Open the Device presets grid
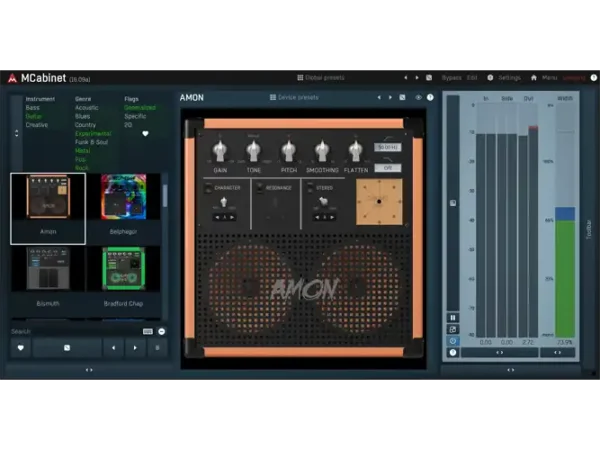Viewport: 600px width, 450px height. click(x=294, y=98)
